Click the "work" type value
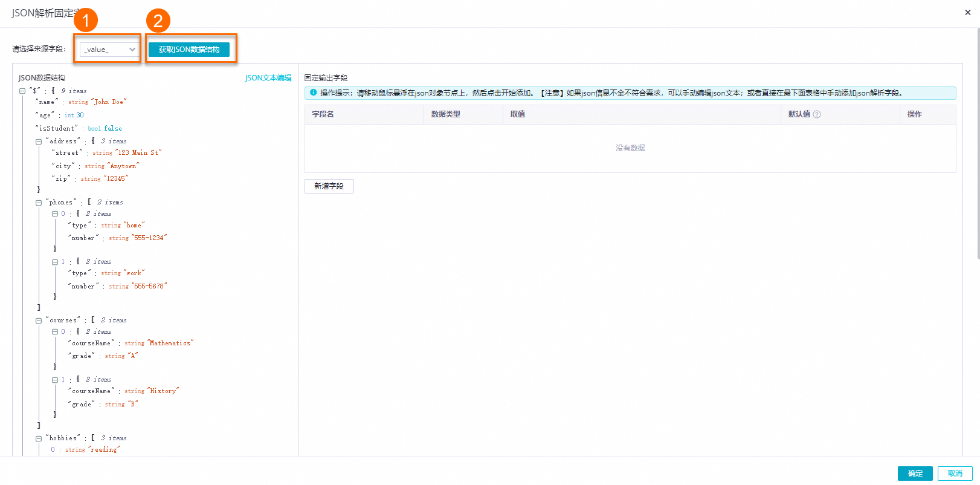The image size is (980, 485). pos(134,273)
